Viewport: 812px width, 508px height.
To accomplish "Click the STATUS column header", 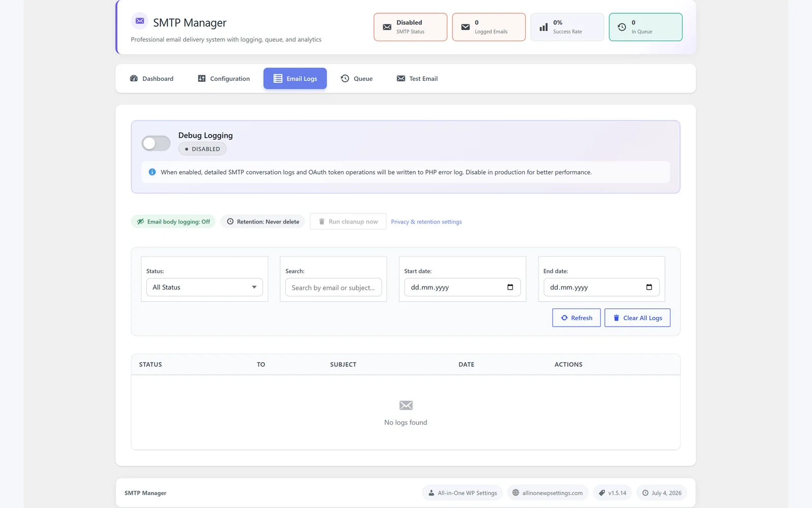I will click(x=151, y=365).
